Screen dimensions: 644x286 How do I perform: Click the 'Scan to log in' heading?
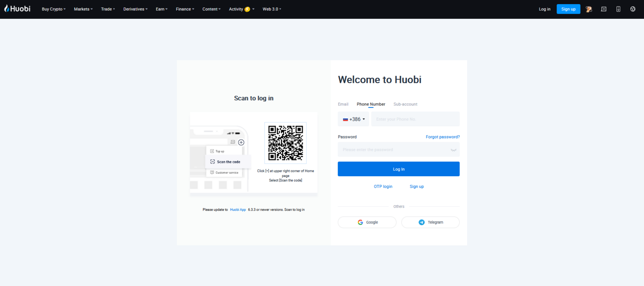254,98
